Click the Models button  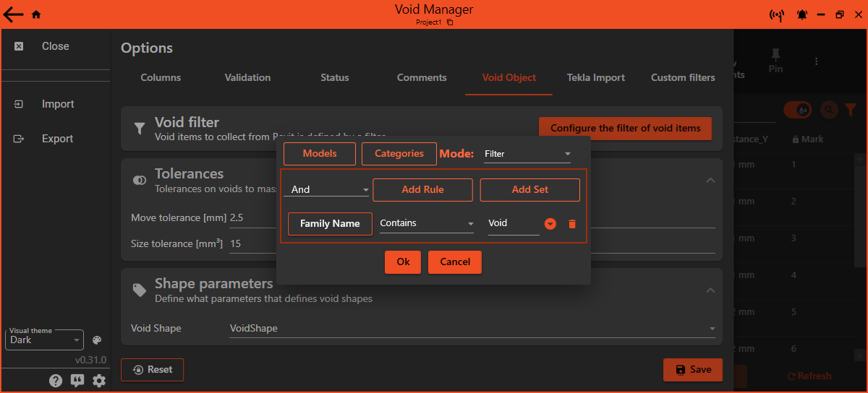pos(320,154)
